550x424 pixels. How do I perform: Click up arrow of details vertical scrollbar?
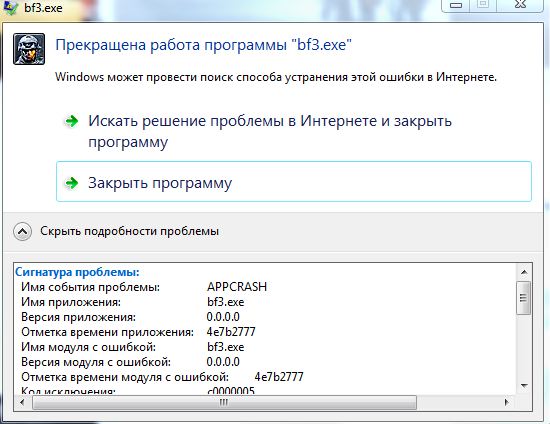(524, 272)
